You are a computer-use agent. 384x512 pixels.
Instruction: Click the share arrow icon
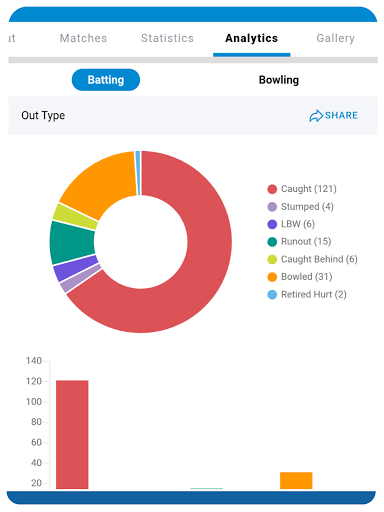pyautogui.click(x=316, y=116)
